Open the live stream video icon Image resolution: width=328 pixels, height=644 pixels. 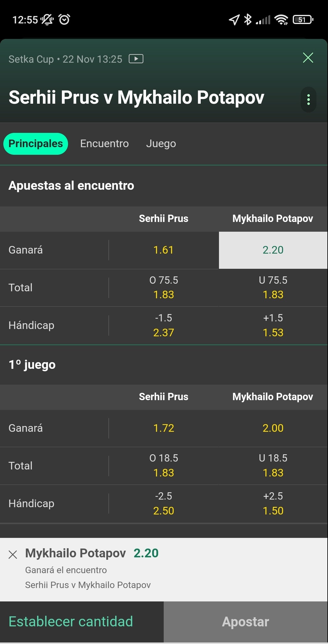tap(136, 59)
